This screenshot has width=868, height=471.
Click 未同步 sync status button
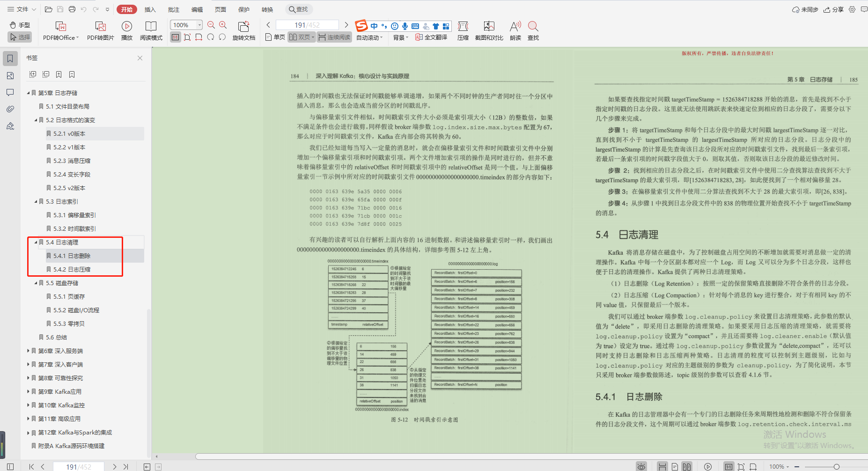(805, 9)
